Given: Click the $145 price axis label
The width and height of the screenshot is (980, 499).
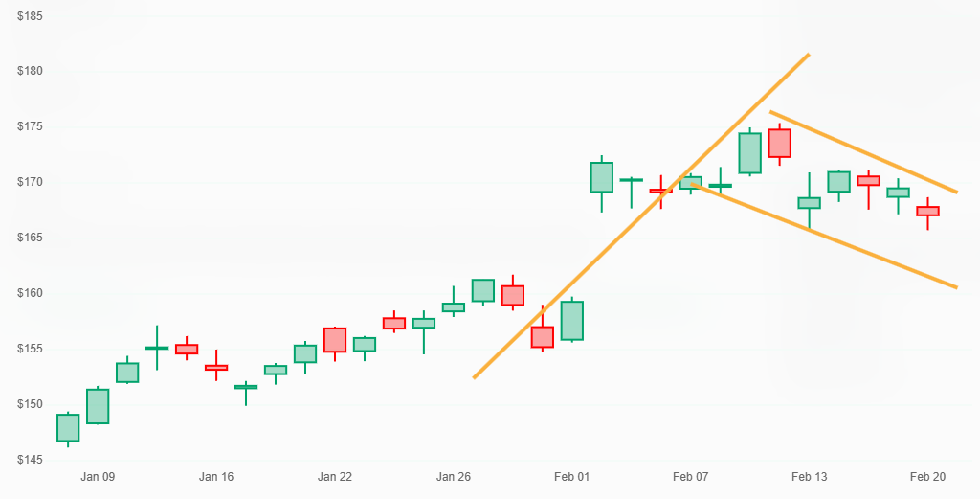Looking at the screenshot, I should pyautogui.click(x=32, y=460).
